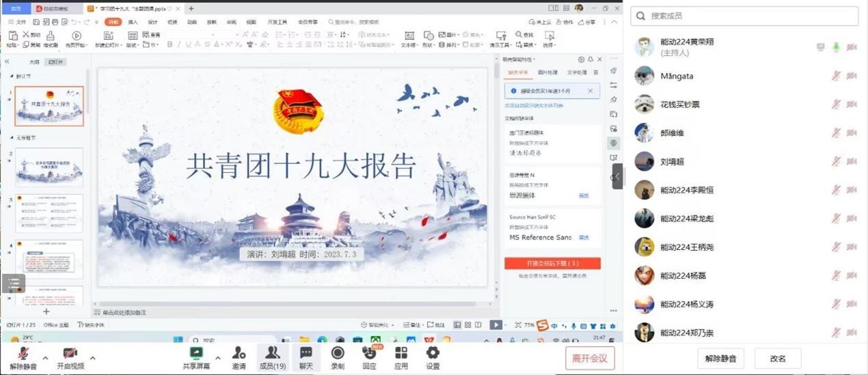Click the Rename (改名) button
Image resolution: width=868 pixels, height=375 pixels.
click(x=777, y=359)
